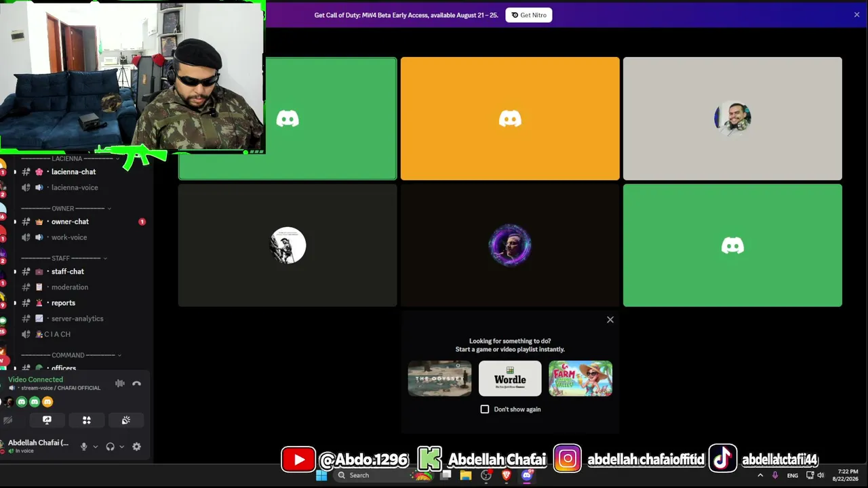The height and width of the screenshot is (488, 868).
Task: Mute the microphone
Action: click(84, 447)
